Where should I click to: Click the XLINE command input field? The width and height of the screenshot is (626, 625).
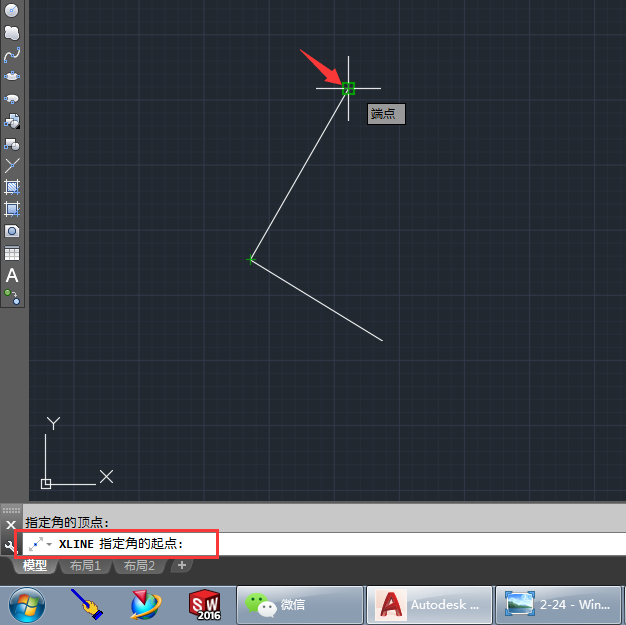coord(323,544)
